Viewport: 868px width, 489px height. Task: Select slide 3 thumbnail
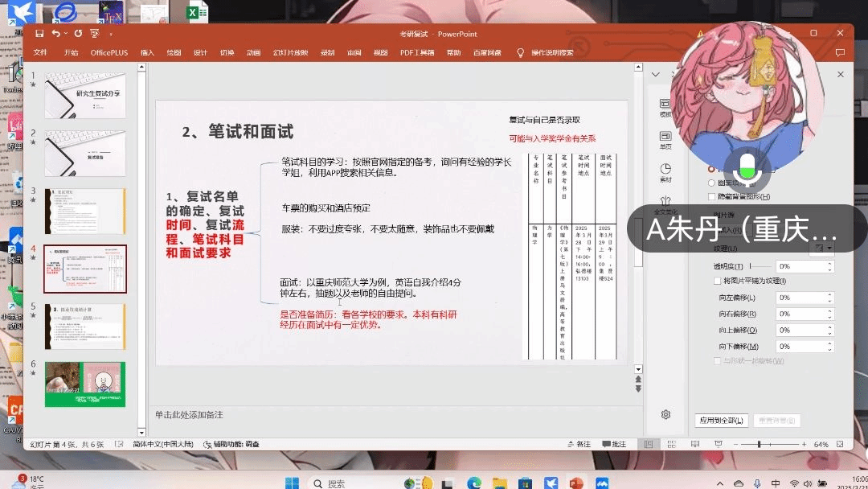point(84,211)
